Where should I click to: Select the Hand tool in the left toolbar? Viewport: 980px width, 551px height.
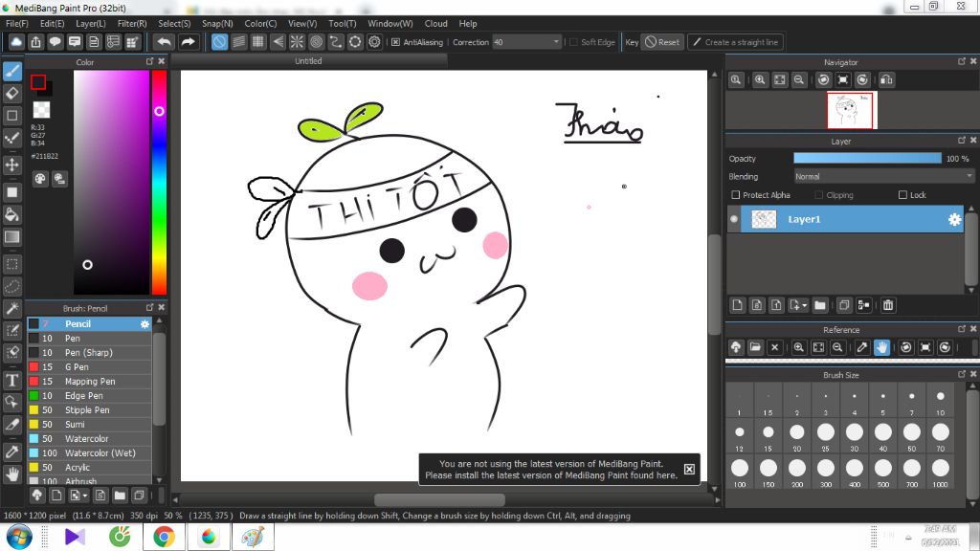(x=11, y=474)
